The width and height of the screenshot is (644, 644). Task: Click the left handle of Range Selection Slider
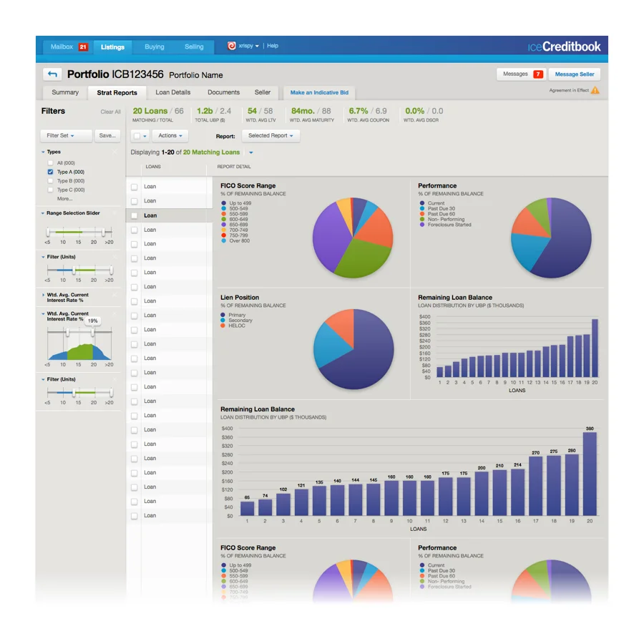coord(48,233)
